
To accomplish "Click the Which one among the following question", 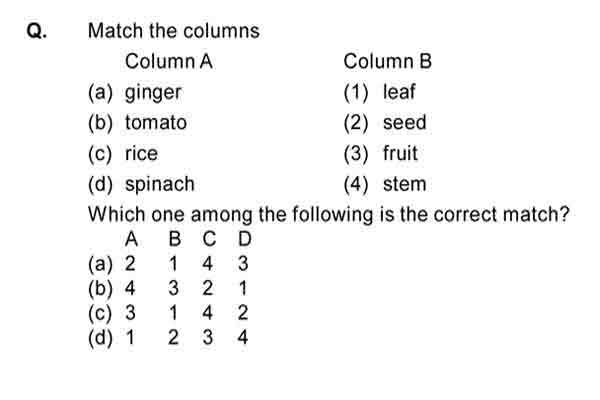I will tap(329, 215).
